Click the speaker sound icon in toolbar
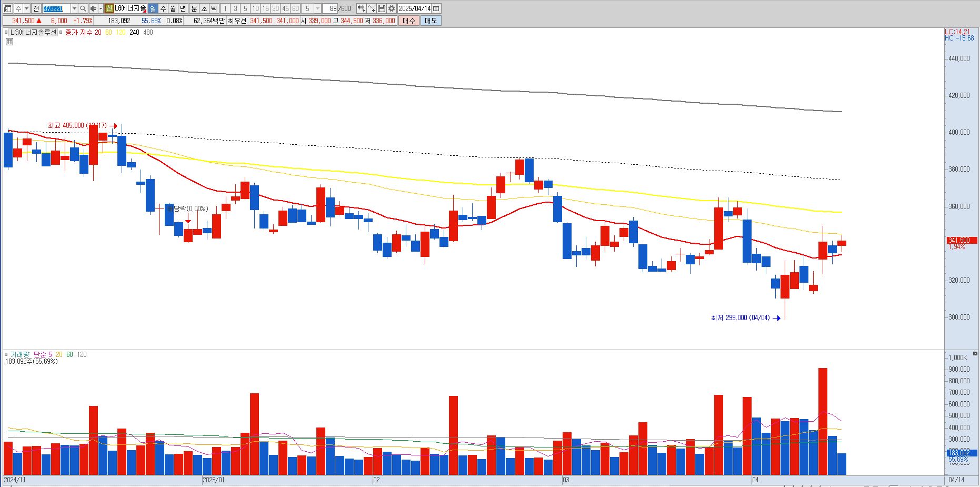The height and width of the screenshot is (487, 980). coord(93,8)
